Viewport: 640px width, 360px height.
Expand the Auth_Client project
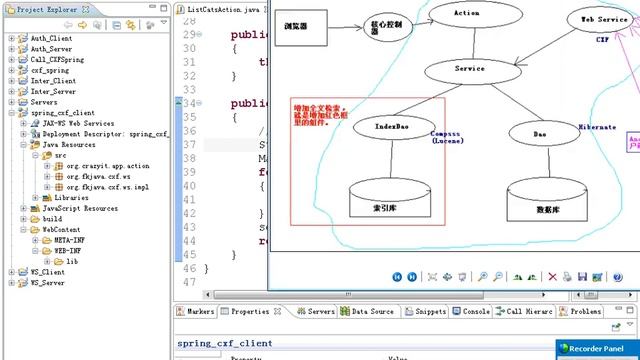point(12,38)
